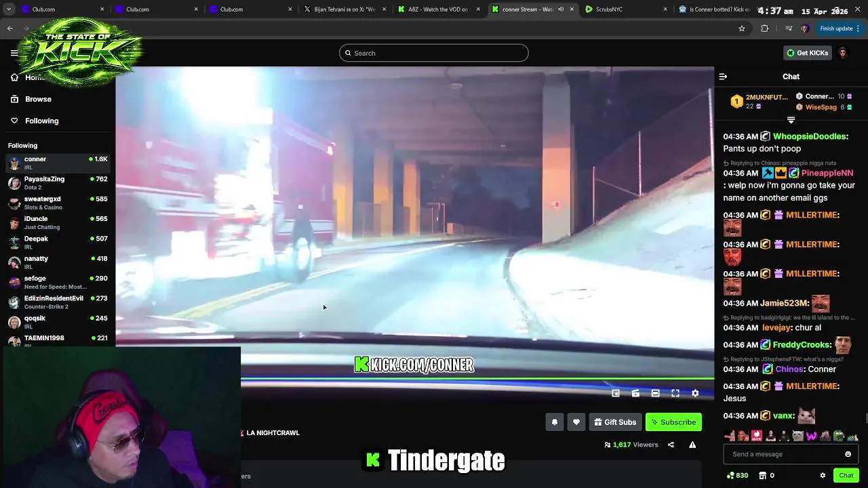Click the 1,617 Viewers count
The image size is (868, 488).
tap(631, 445)
